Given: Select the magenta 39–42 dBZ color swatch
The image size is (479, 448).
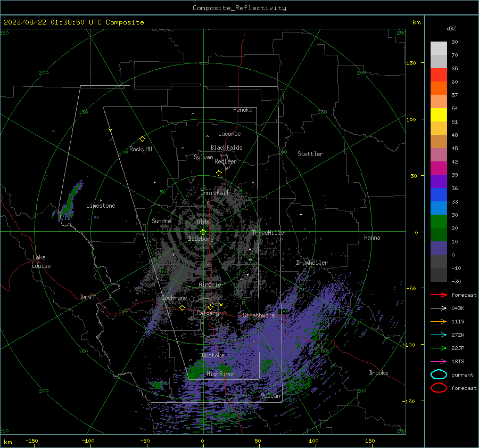Looking at the screenshot, I should [439, 168].
